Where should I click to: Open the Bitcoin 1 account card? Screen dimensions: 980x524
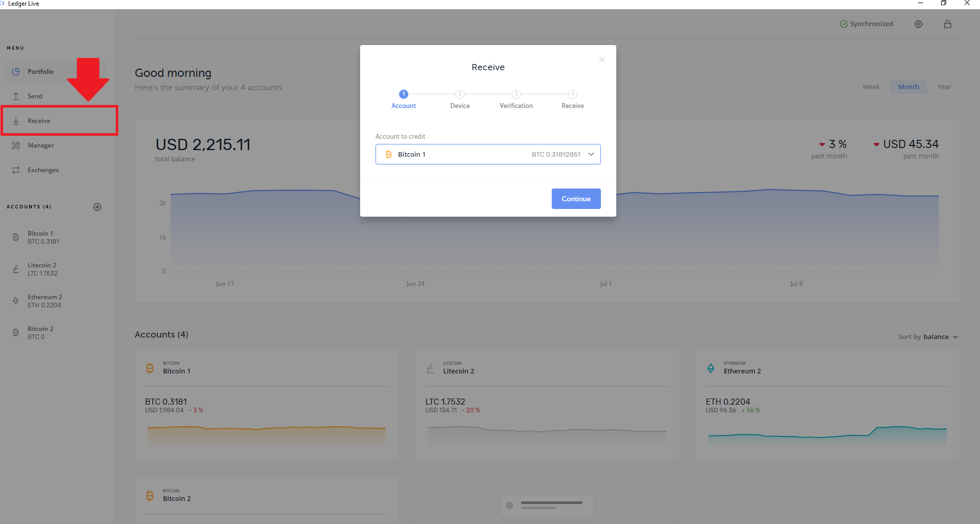click(x=266, y=406)
